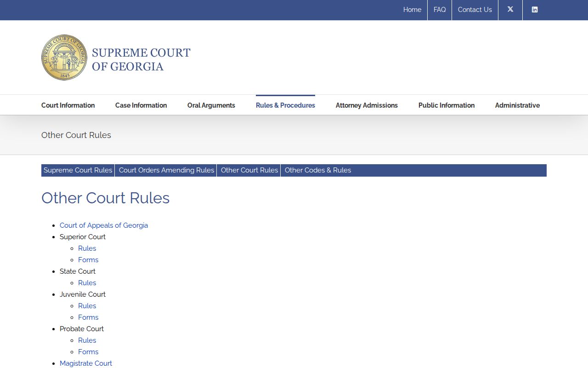Open State Court Rules link
Image resolution: width=588 pixels, height=368 pixels.
[x=87, y=283]
